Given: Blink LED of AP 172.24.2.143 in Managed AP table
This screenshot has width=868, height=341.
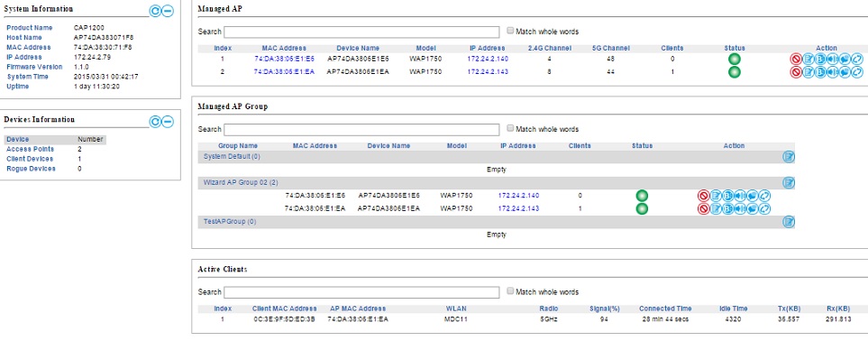Looking at the screenshot, I should 820,71.
